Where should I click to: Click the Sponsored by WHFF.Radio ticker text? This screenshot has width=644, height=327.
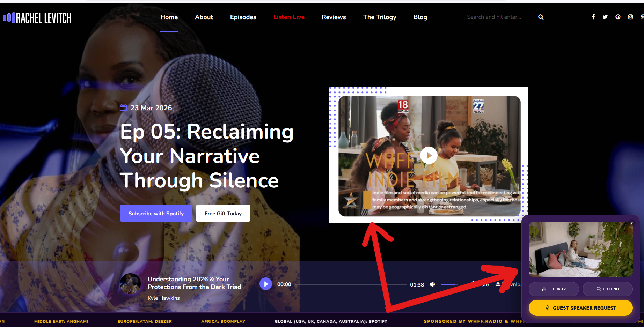click(474, 321)
